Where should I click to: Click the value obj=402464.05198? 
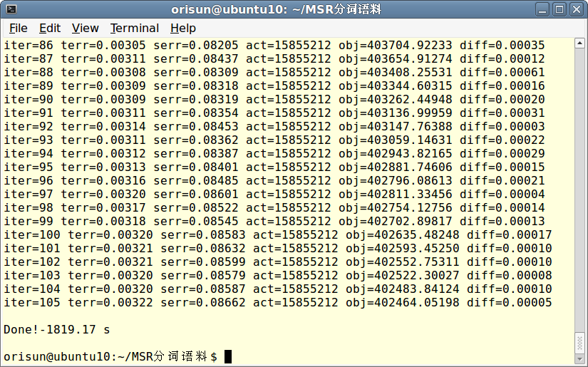click(403, 302)
